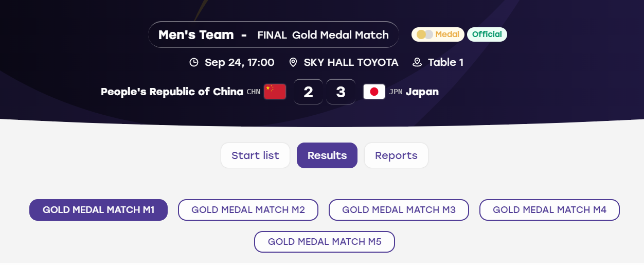644x265 pixels.
Task: Show GOLD MEDAL MATCH M2 results
Action: (248, 210)
